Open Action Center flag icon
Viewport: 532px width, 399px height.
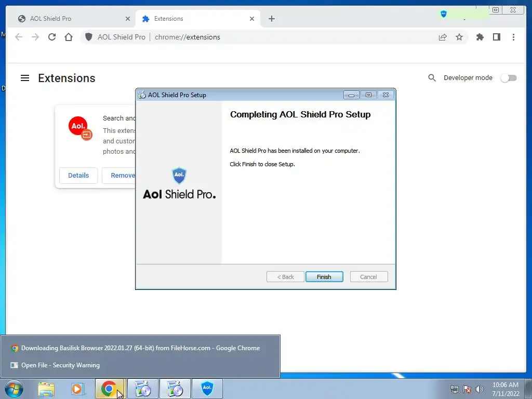[467, 389]
